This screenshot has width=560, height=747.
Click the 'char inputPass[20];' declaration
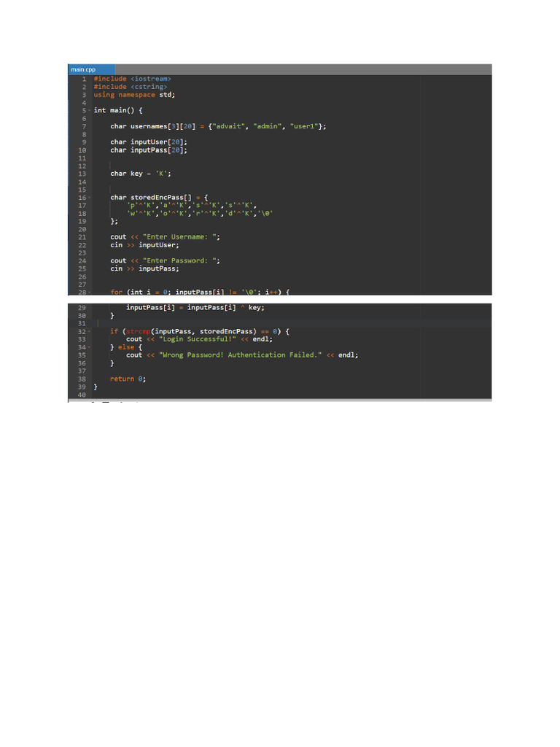click(149, 150)
